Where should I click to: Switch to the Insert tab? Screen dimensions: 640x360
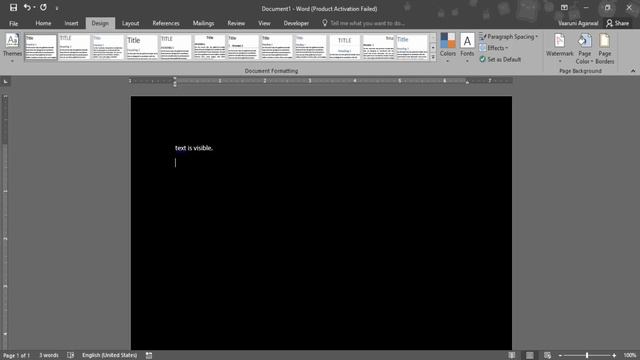pos(71,23)
